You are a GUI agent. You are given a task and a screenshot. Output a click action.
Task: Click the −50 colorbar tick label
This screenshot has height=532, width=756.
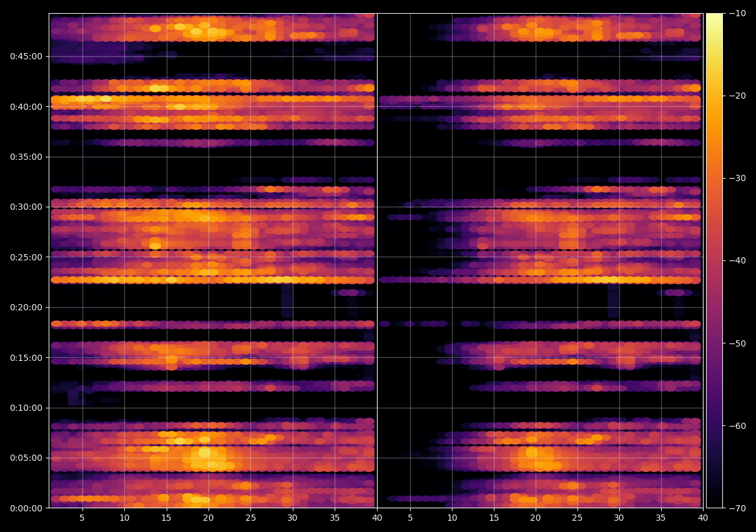click(x=737, y=343)
